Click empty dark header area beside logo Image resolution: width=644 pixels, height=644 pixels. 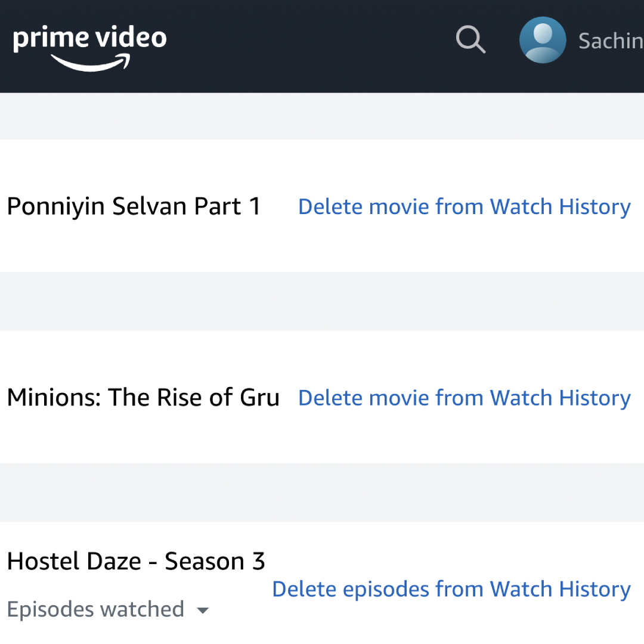click(x=308, y=46)
